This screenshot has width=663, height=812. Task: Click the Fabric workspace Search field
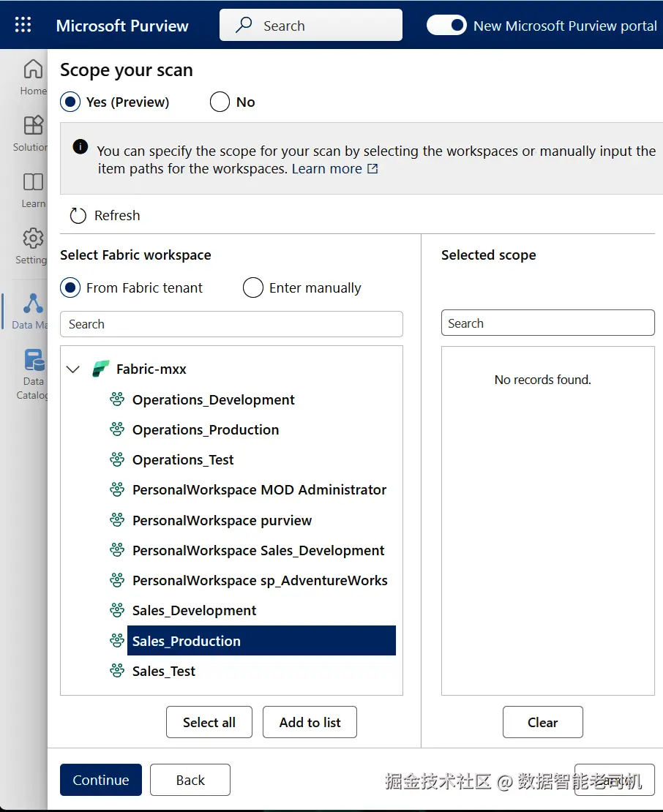pos(231,324)
